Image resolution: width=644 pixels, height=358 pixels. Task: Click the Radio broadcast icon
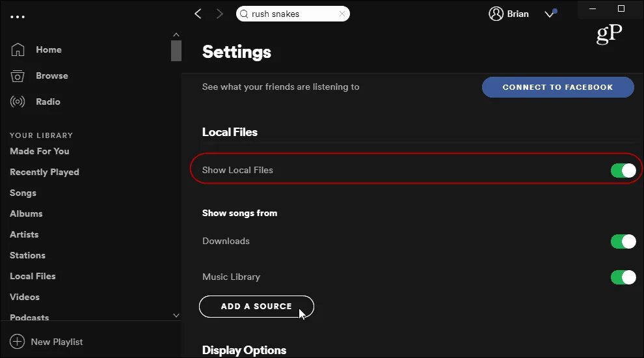[18, 102]
